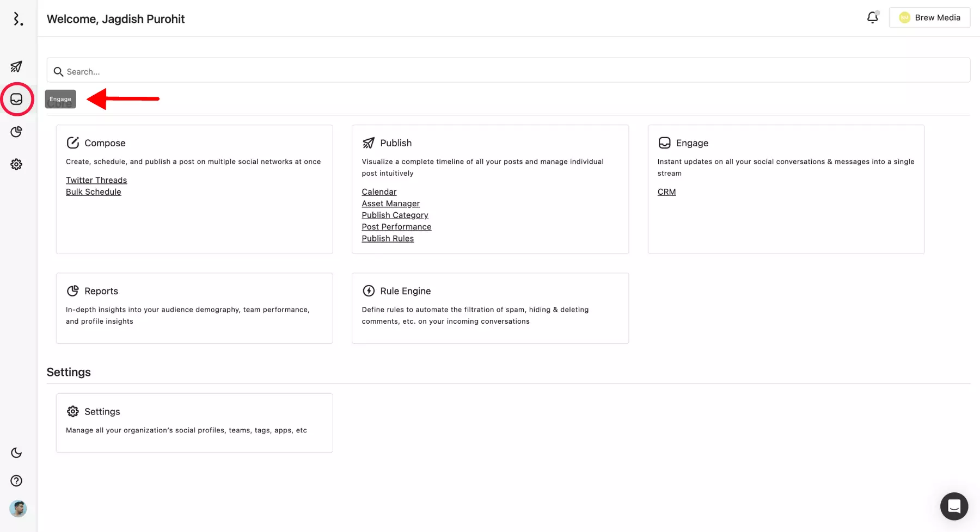This screenshot has width=980, height=532.
Task: Open the Post Performance link
Action: click(396, 227)
